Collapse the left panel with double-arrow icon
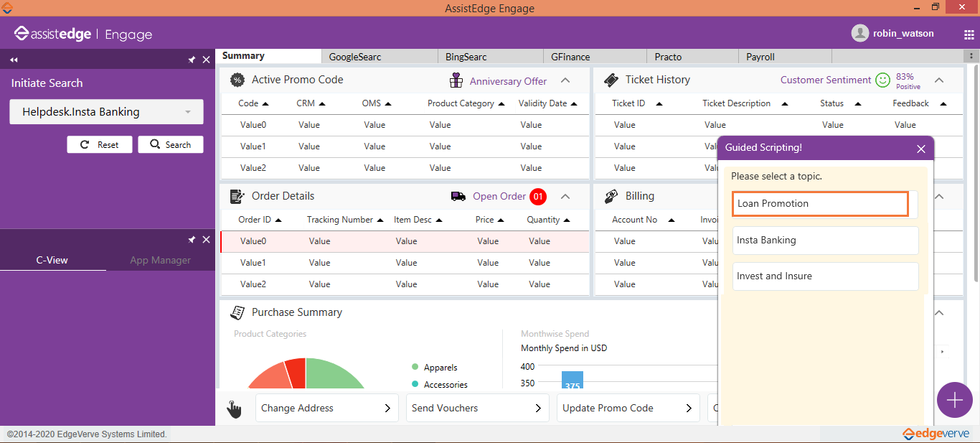The height and width of the screenshot is (443, 980). tap(14, 60)
